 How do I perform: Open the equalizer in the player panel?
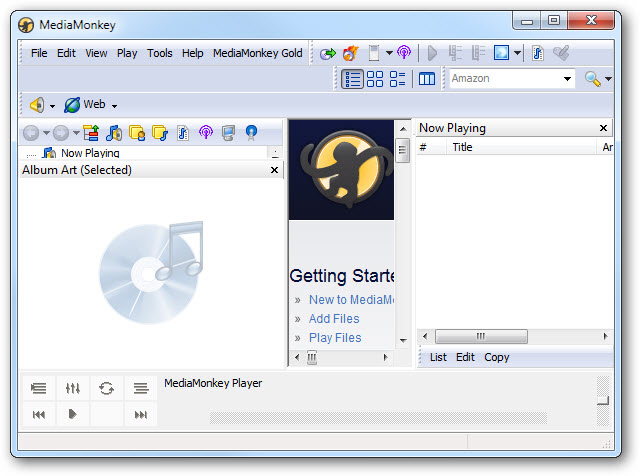(x=73, y=388)
